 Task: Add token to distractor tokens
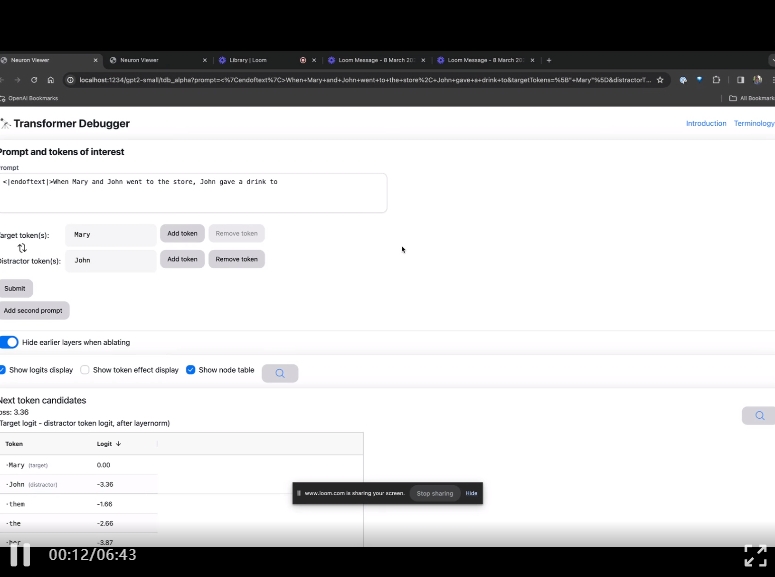pyautogui.click(x=182, y=259)
